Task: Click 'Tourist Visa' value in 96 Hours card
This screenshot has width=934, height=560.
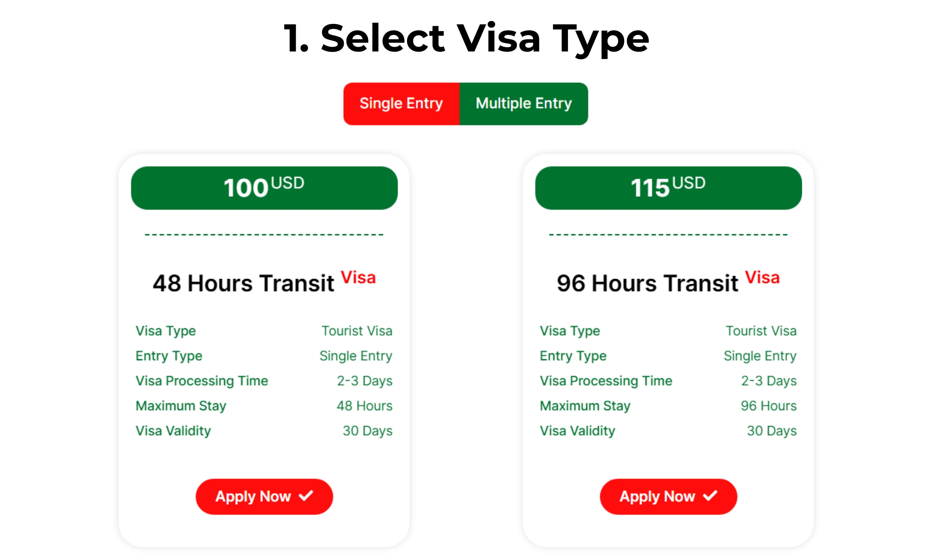Action: tap(761, 331)
